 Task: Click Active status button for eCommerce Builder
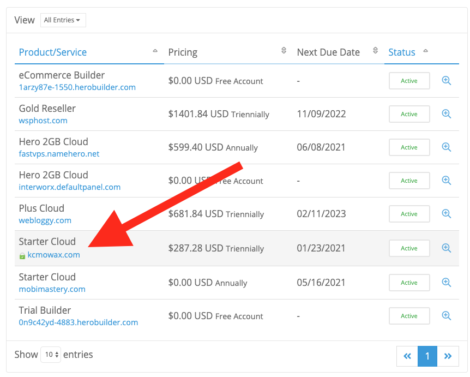[x=409, y=81]
